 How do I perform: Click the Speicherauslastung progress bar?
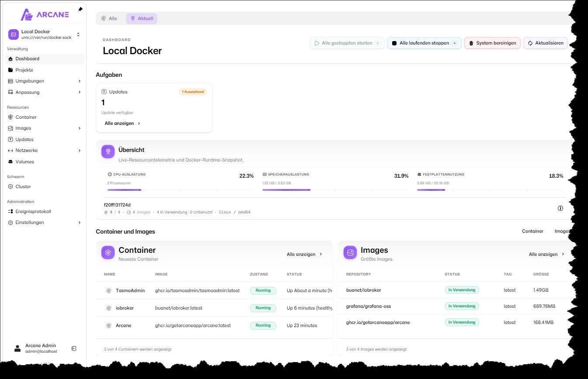[x=335, y=190]
